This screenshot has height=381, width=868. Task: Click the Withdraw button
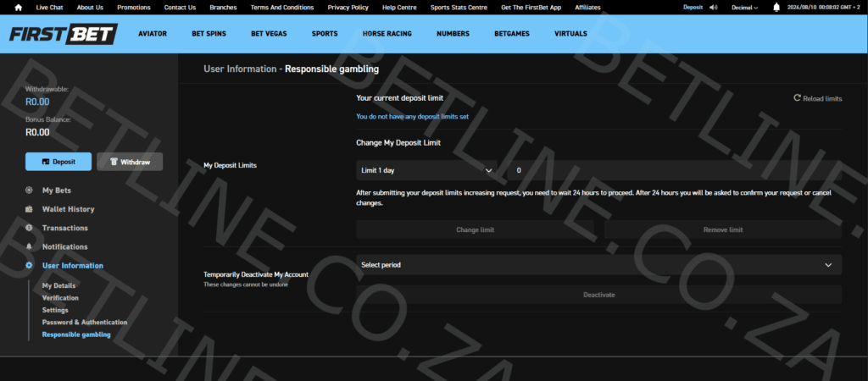[x=130, y=162]
